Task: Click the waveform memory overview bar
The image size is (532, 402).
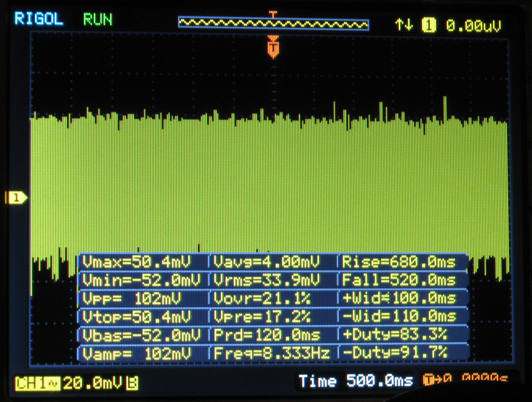Action: tap(273, 23)
